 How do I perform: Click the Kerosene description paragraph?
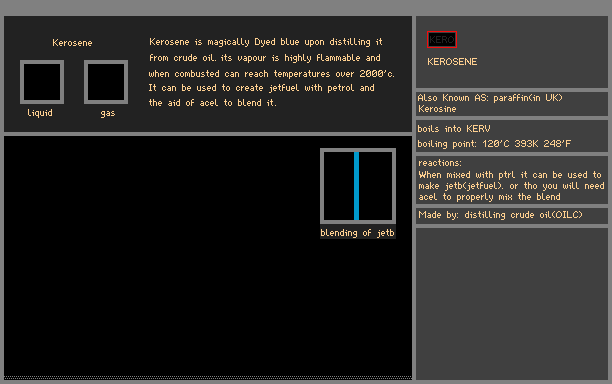(271, 72)
